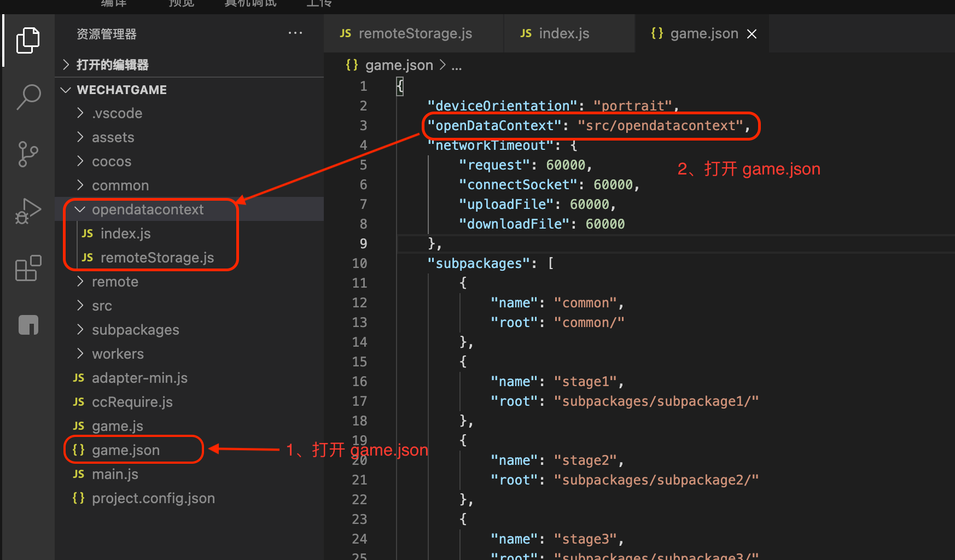Click the "subpackages" key on line 10
Viewport: 955px width, 560px height.
coord(478,264)
